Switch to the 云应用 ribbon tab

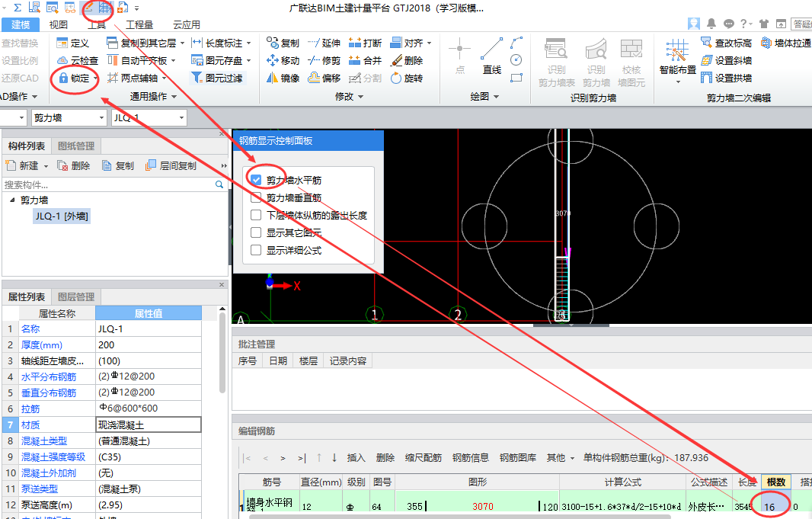tap(187, 24)
